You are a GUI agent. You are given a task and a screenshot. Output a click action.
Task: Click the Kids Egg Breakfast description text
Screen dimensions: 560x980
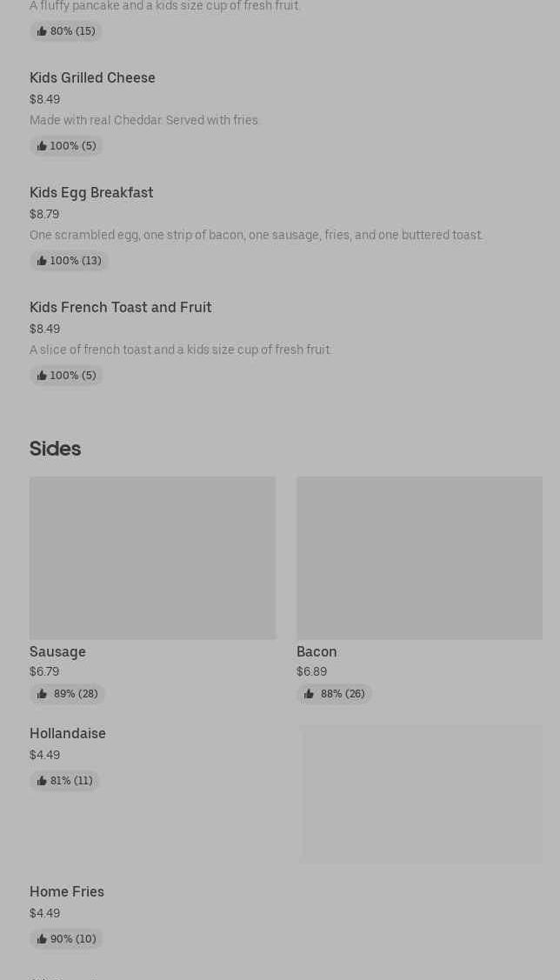pos(256,236)
